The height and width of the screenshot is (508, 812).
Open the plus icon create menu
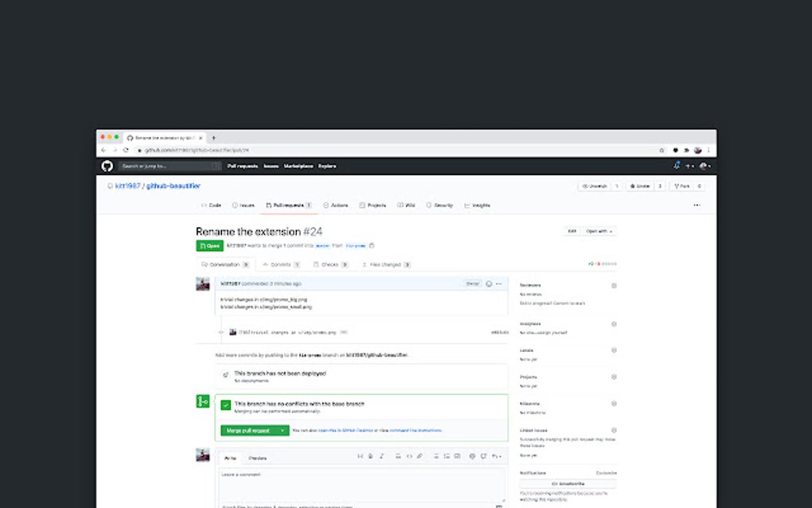coord(689,166)
